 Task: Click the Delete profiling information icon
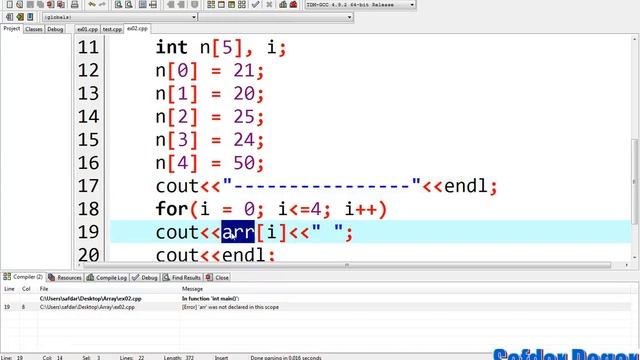[x=293, y=4]
